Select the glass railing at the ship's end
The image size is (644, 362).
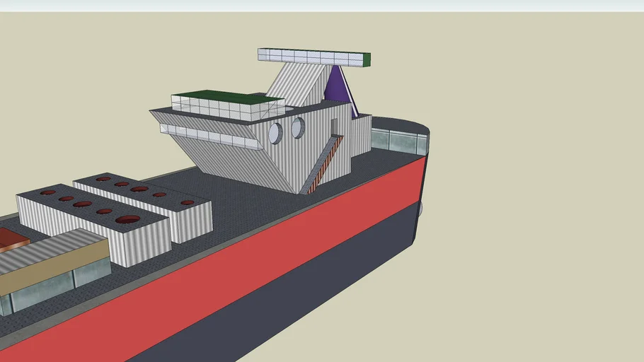398,141
